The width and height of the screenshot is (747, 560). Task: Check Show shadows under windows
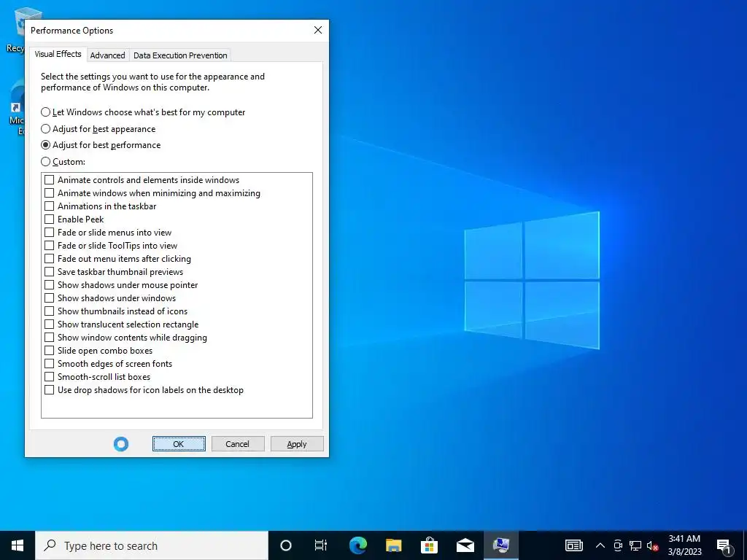coord(49,298)
